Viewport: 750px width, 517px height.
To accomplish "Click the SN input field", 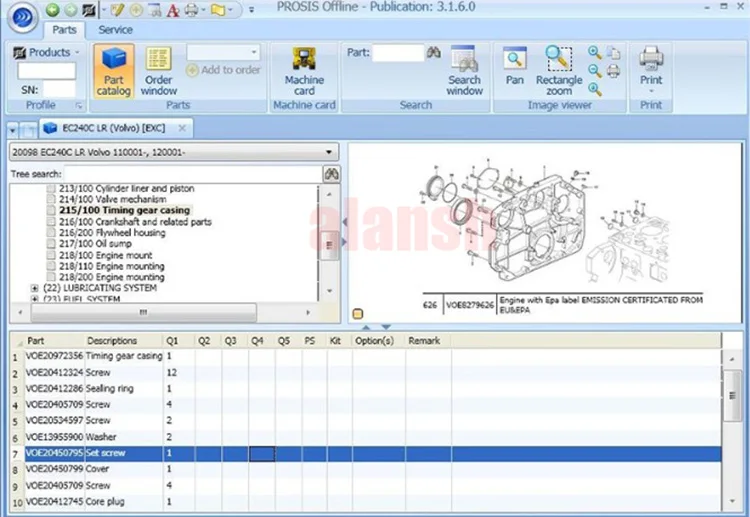I will click(x=59, y=89).
